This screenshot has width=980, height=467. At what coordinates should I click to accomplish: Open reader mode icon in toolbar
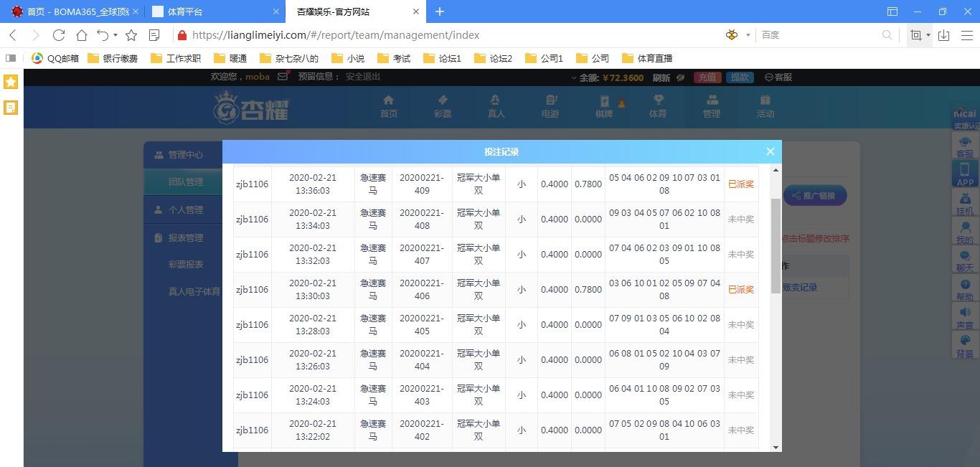click(x=154, y=34)
